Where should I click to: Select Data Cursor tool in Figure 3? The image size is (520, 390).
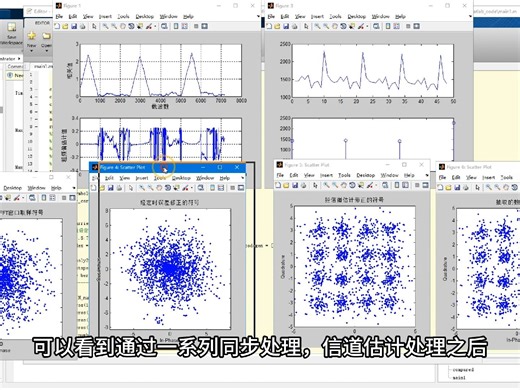pyautogui.click(x=352, y=26)
